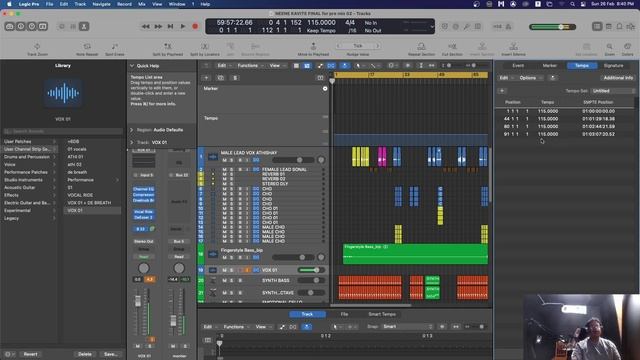
Task: Toggle the Quick Help button in control bar
Action: (32, 27)
